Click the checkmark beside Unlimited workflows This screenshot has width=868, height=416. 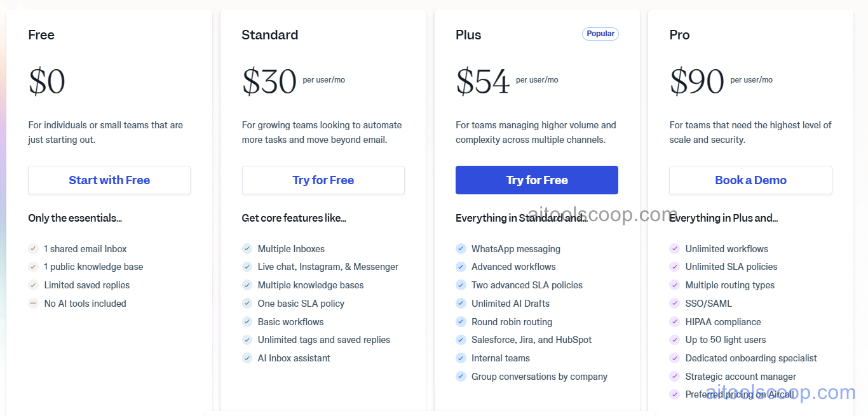(x=674, y=248)
